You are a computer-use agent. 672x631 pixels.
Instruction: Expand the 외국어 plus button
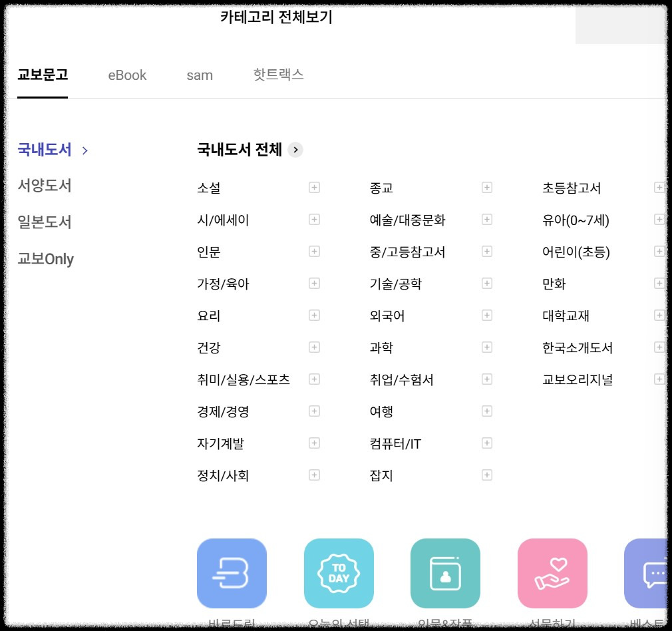pos(487,315)
